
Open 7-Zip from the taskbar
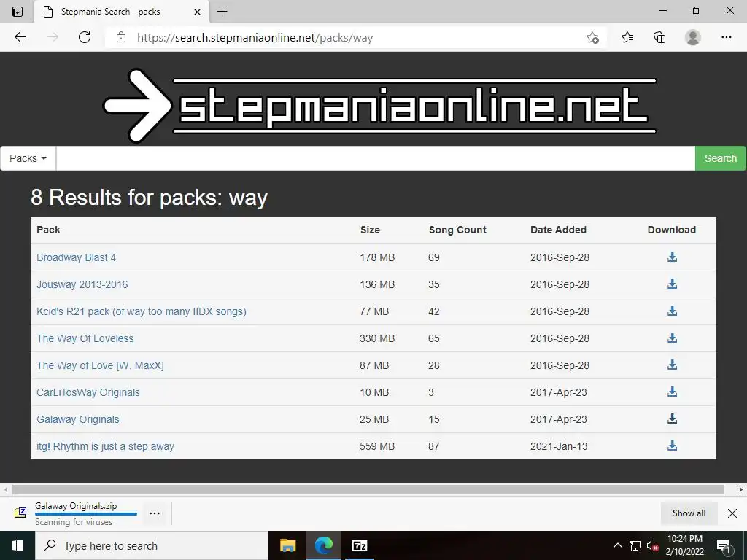pos(359,545)
